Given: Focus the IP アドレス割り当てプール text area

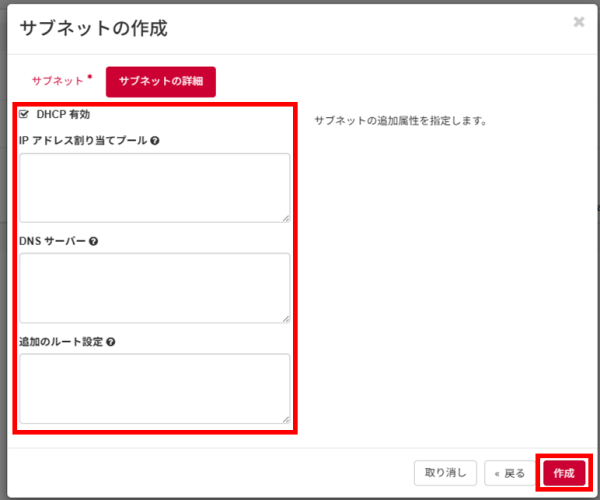Looking at the screenshot, I should point(155,187).
